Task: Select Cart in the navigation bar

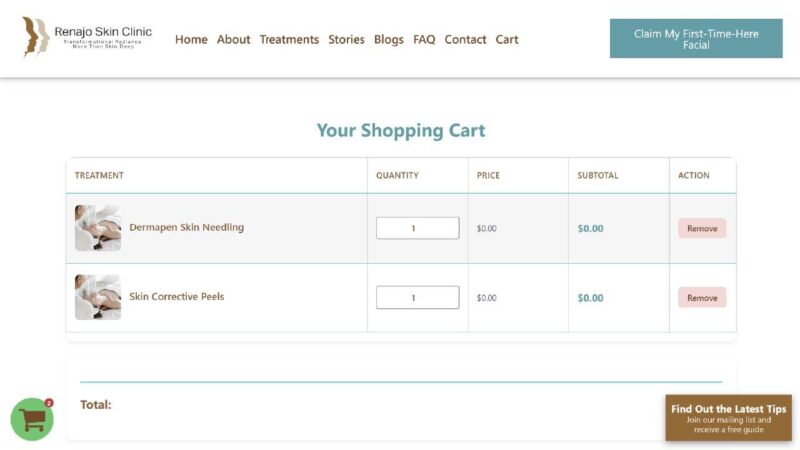Action: 507,40
